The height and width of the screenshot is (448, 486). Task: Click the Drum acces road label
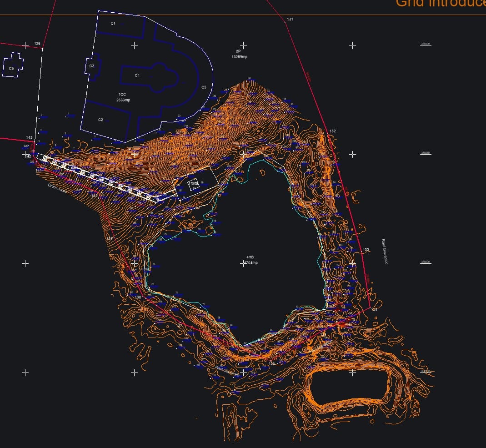(x=58, y=188)
